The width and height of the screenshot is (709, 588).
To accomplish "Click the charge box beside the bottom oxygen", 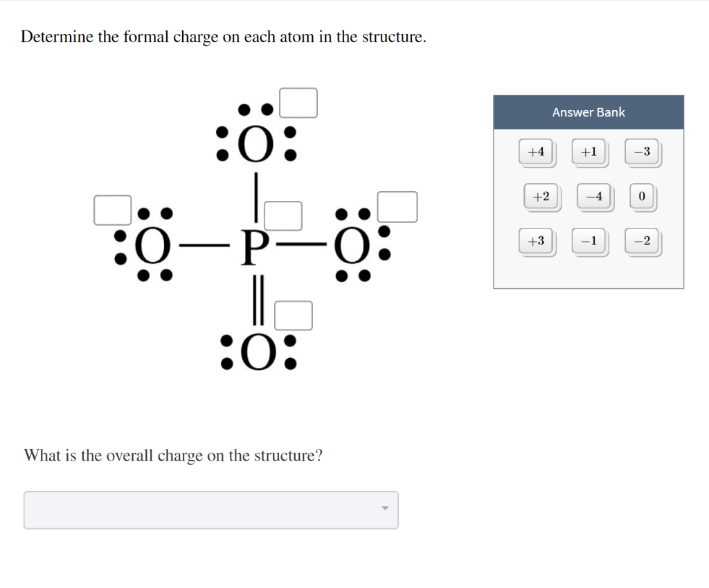I will point(294,315).
